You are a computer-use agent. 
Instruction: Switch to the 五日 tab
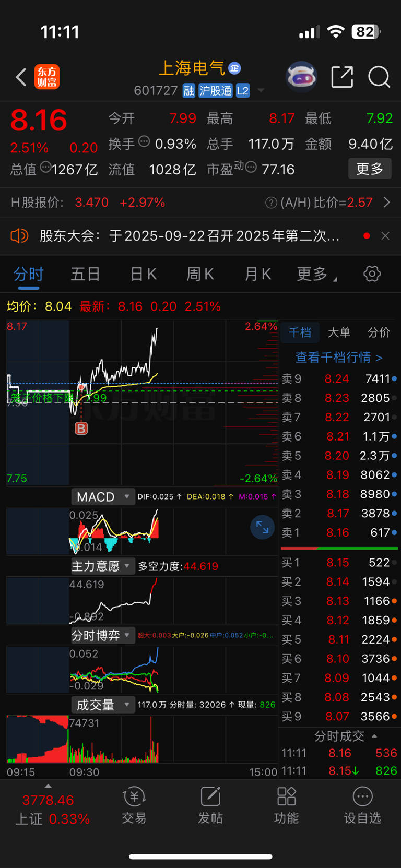(86, 275)
